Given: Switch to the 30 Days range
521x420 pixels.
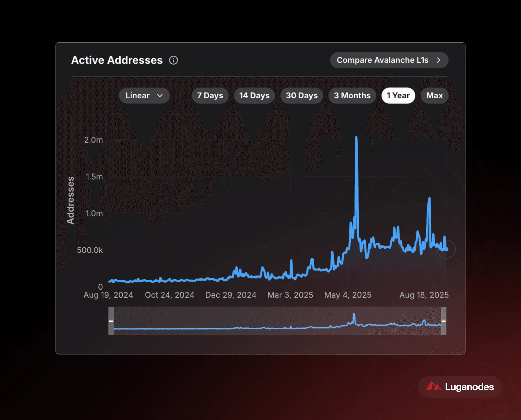Looking at the screenshot, I should tap(301, 96).
